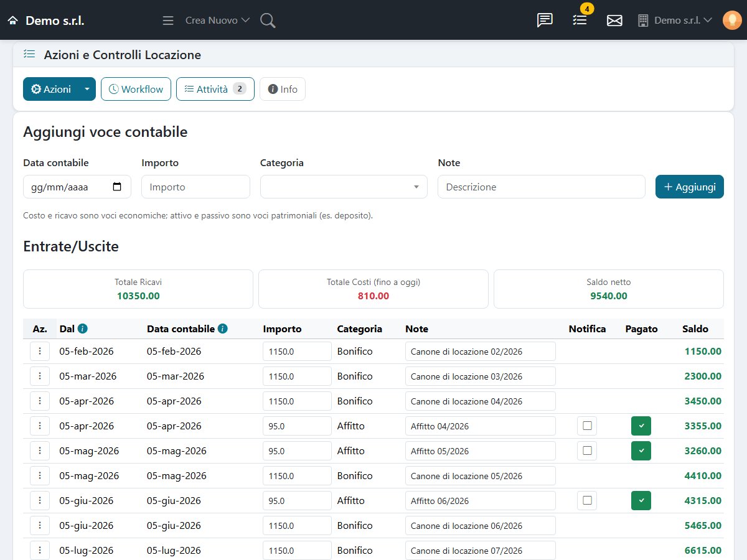Screen dimensions: 747x560
Task: Open the calendar picker in Data contabile field
Action: pyautogui.click(x=117, y=187)
